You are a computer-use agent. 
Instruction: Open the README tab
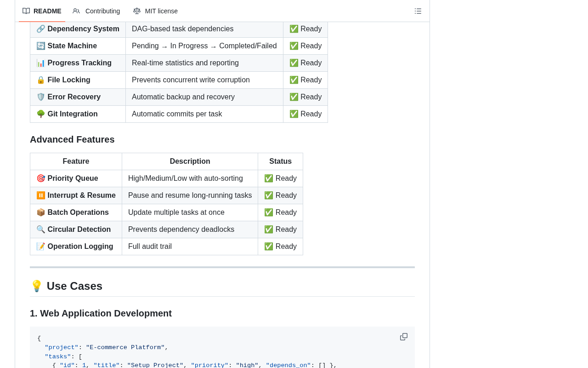point(42,11)
